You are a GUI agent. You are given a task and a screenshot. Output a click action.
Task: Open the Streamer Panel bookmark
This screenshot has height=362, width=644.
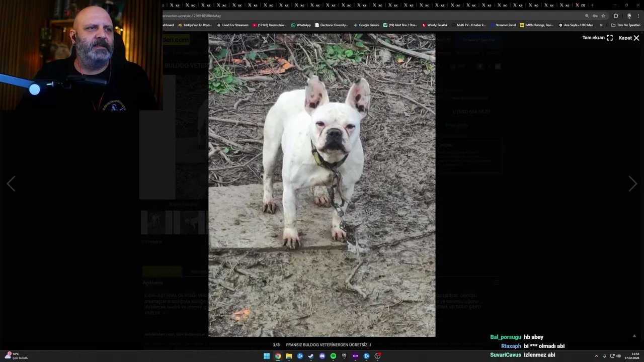pyautogui.click(x=503, y=25)
